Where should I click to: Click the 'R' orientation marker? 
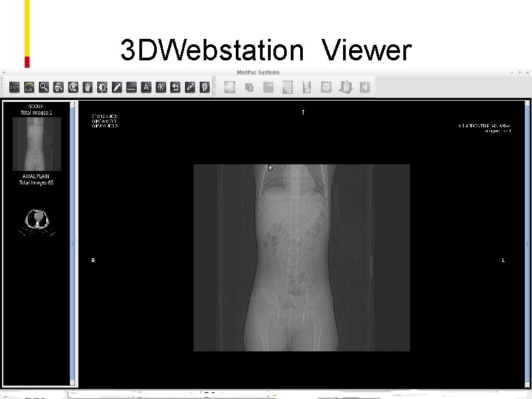pos(93,260)
